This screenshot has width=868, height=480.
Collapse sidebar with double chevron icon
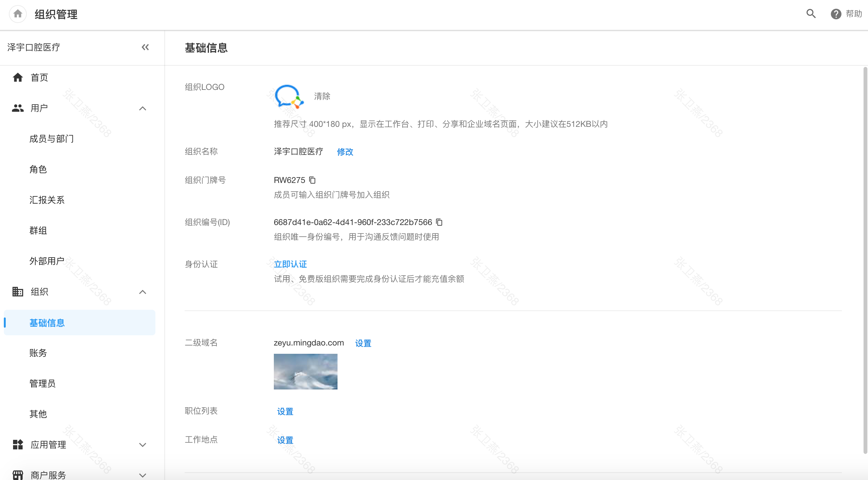[x=145, y=47]
